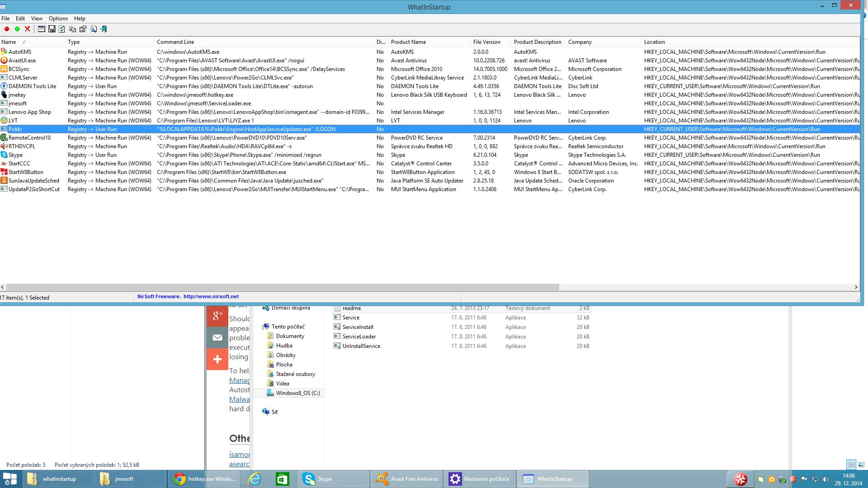Click the red Disable Selected Items icon
Image resolution: width=868 pixels, height=488 pixels.
[x=7, y=29]
